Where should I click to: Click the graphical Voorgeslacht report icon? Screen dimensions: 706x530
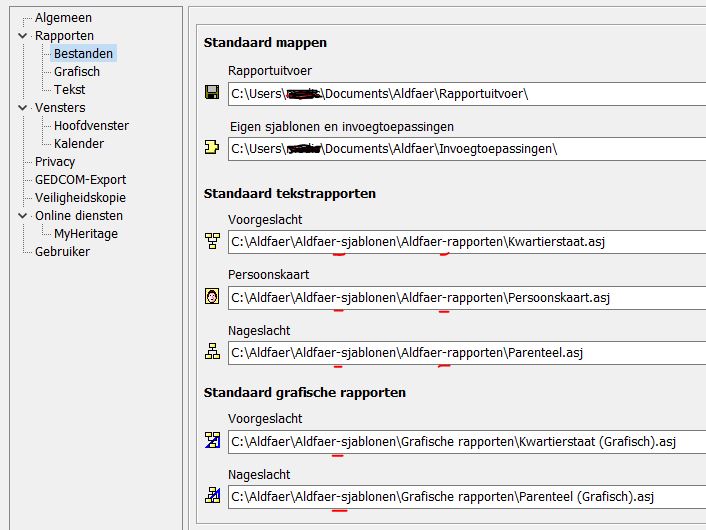tap(212, 440)
